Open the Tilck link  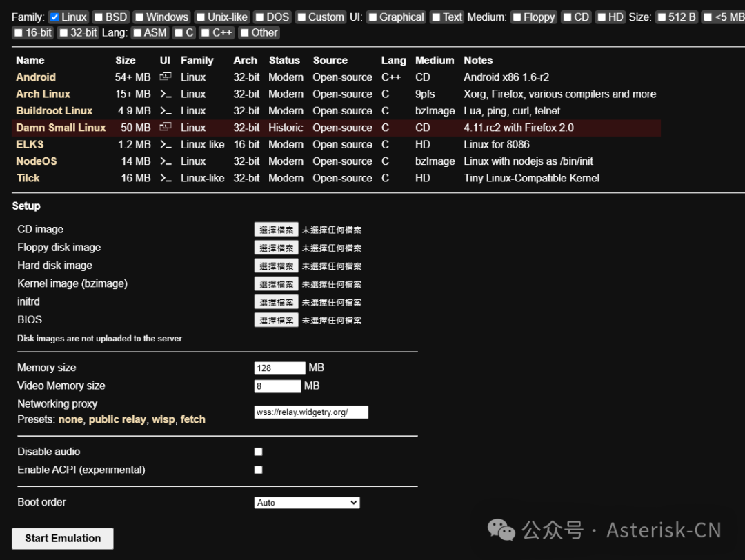[x=28, y=178]
